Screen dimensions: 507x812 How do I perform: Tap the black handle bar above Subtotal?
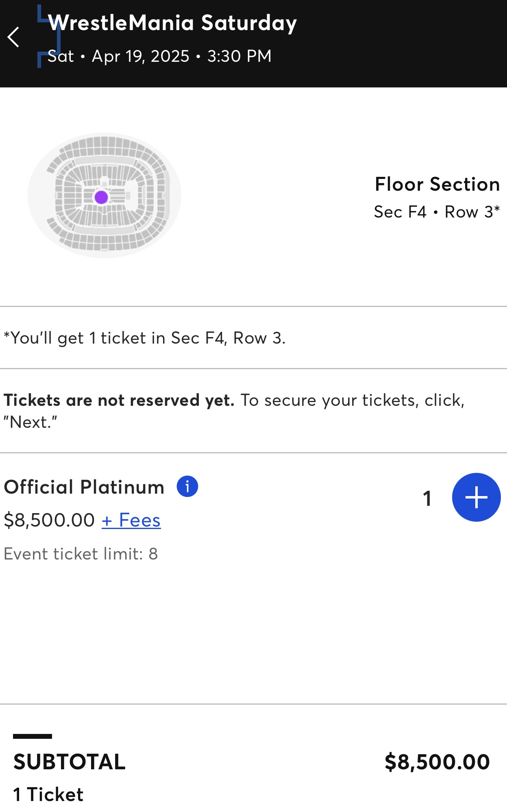pyautogui.click(x=33, y=736)
